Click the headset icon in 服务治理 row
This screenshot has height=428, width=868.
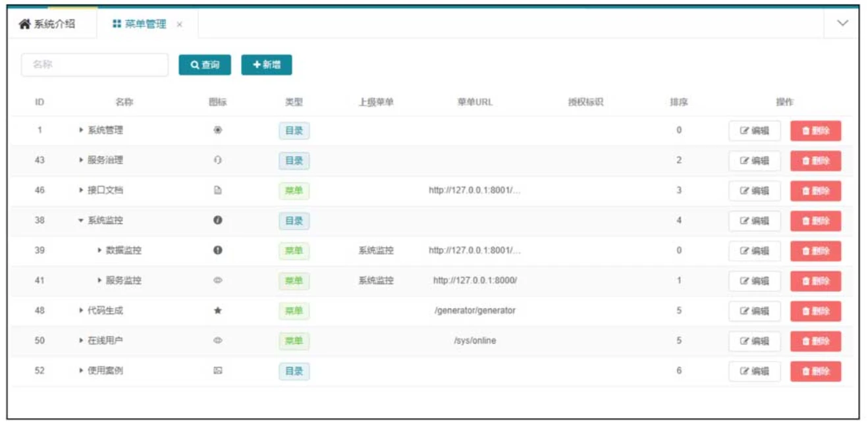click(x=218, y=160)
